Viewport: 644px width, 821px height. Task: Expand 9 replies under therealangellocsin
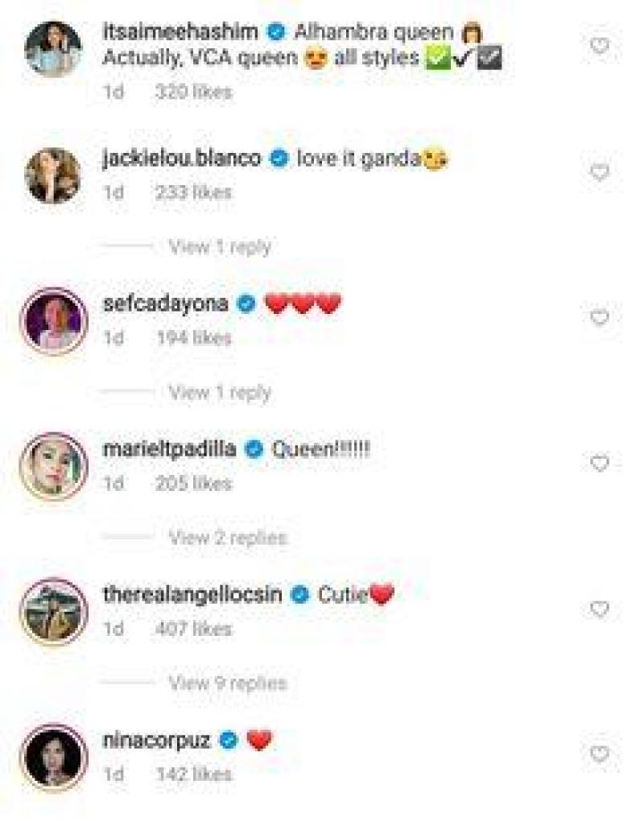pyautogui.click(x=228, y=683)
